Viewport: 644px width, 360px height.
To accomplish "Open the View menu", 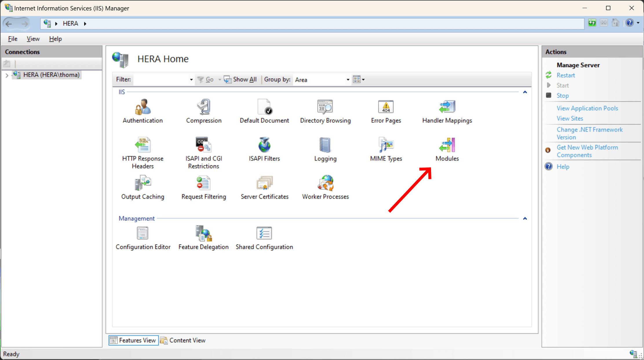I will (x=33, y=39).
